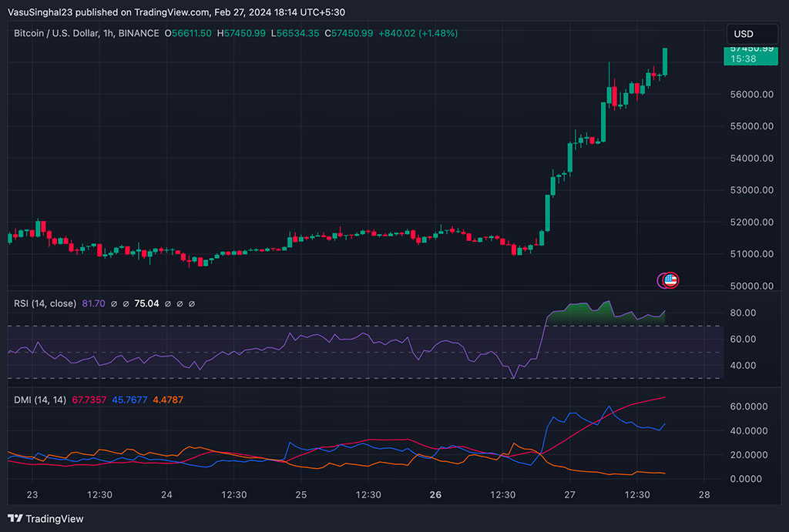789x532 pixels.
Task: Click the date label 25 on time axis
Action: (x=301, y=495)
